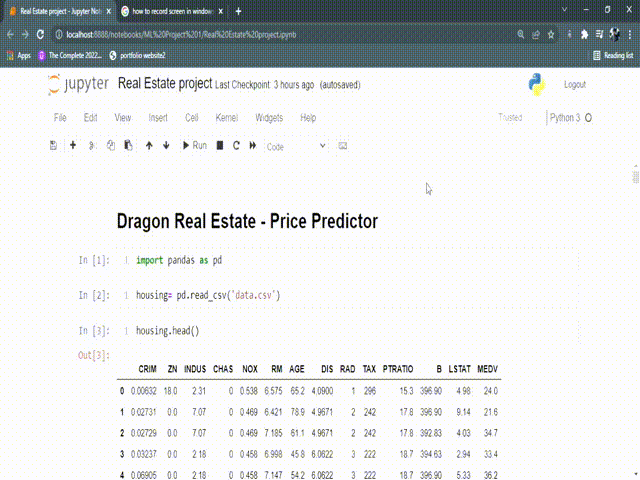Move the selected cell down
Image resolution: width=640 pixels, height=480 pixels.
click(x=166, y=146)
